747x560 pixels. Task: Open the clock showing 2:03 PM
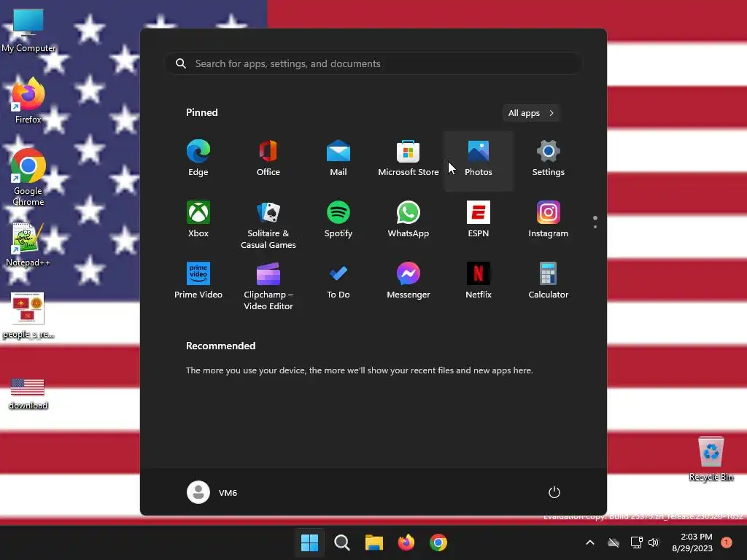pyautogui.click(x=692, y=542)
